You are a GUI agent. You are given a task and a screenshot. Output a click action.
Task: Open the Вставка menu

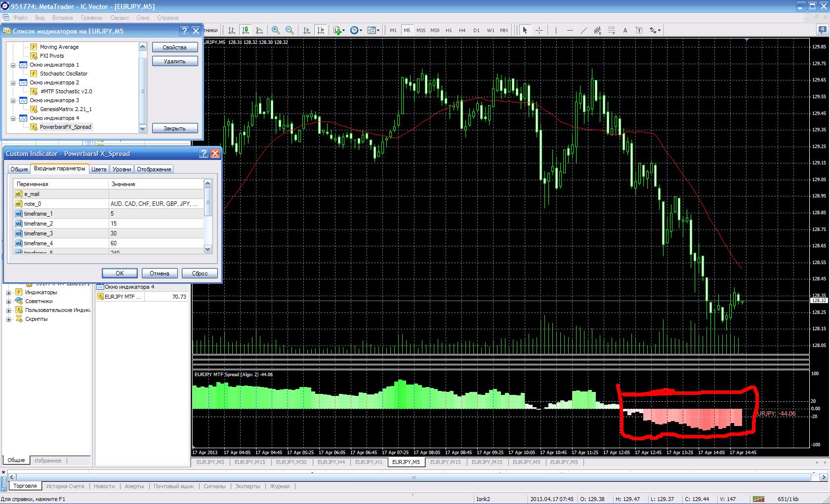coord(62,18)
